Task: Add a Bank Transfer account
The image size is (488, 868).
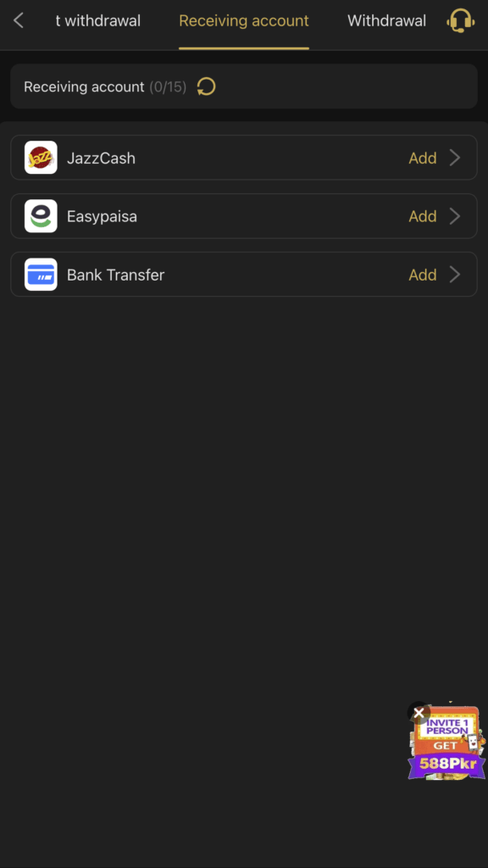Action: click(x=423, y=275)
